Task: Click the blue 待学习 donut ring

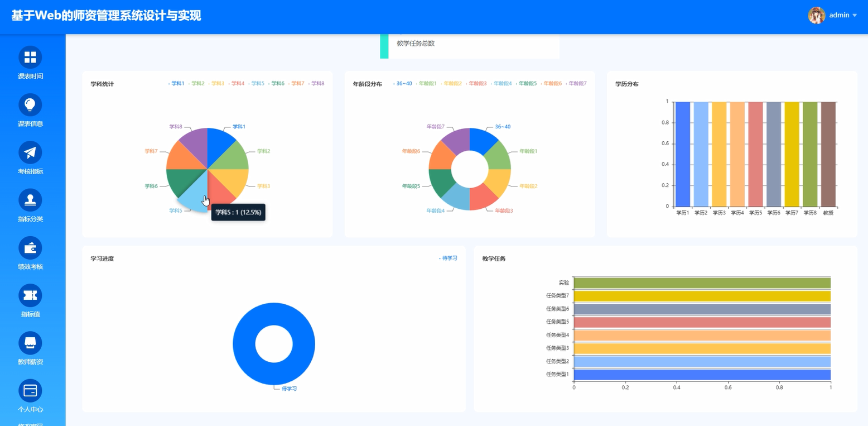Action: click(243, 344)
